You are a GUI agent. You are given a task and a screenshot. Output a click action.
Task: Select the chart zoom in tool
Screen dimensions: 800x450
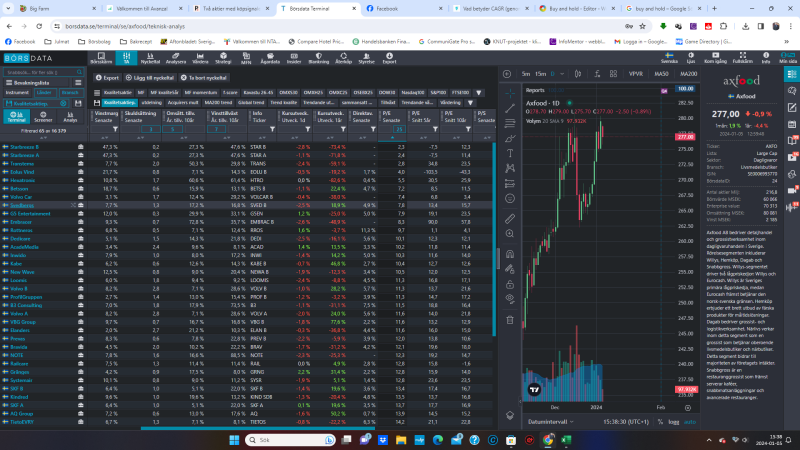510,234
